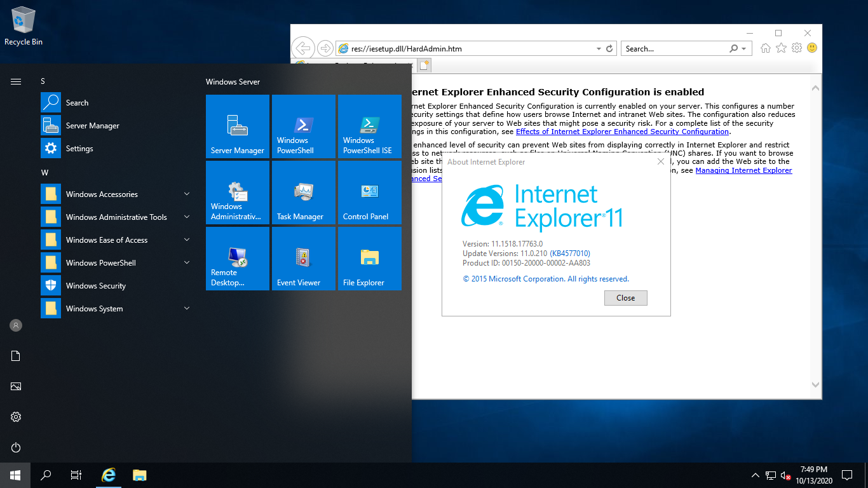The height and width of the screenshot is (488, 868).
Task: Open a new tab in Internet Explorer
Action: tap(424, 65)
